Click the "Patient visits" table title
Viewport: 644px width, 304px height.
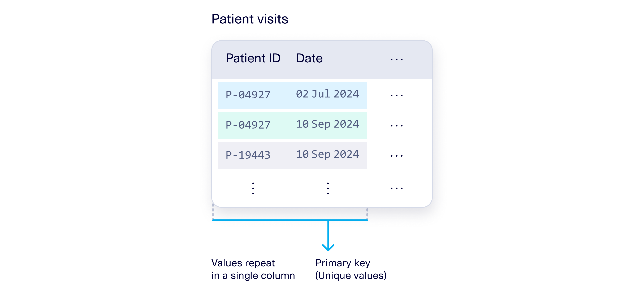tap(249, 19)
